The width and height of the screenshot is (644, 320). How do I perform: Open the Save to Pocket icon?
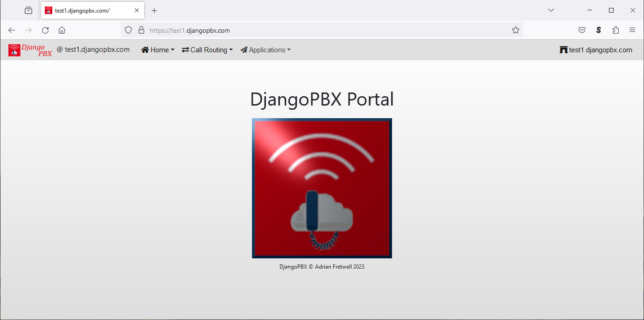coord(582,30)
